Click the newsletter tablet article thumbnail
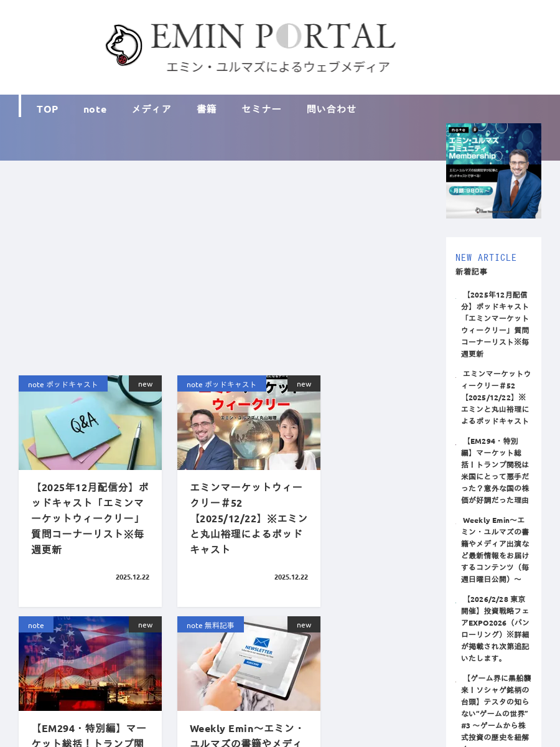This screenshot has width=560, height=747. tap(248, 663)
